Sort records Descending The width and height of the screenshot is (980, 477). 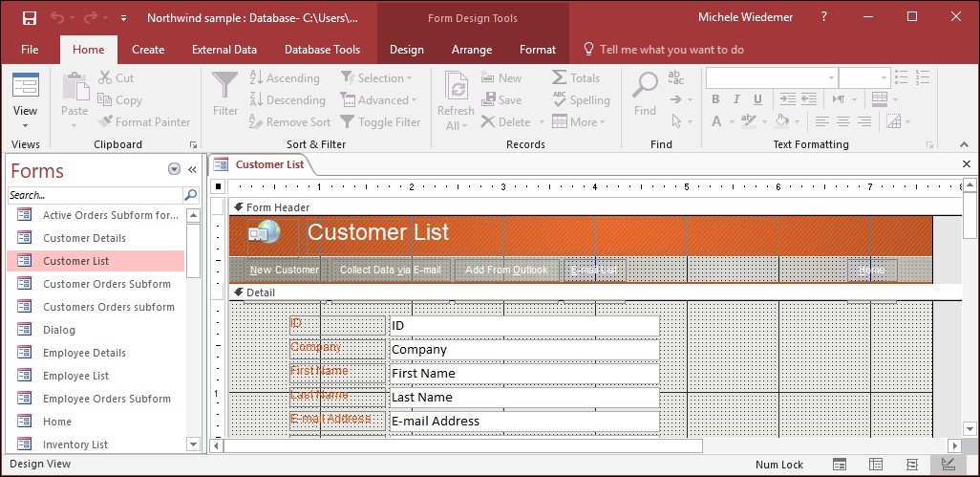288,100
